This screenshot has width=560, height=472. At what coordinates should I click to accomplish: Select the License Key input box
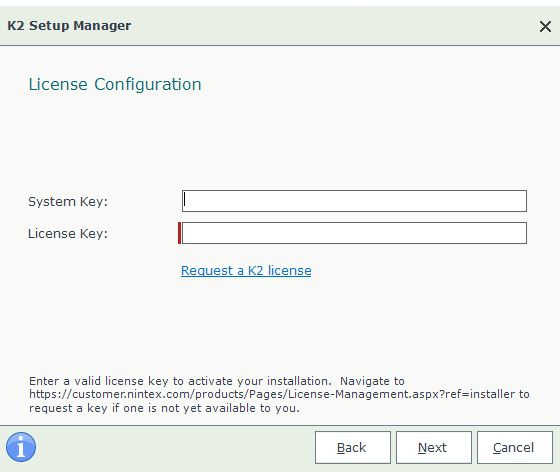tap(354, 233)
